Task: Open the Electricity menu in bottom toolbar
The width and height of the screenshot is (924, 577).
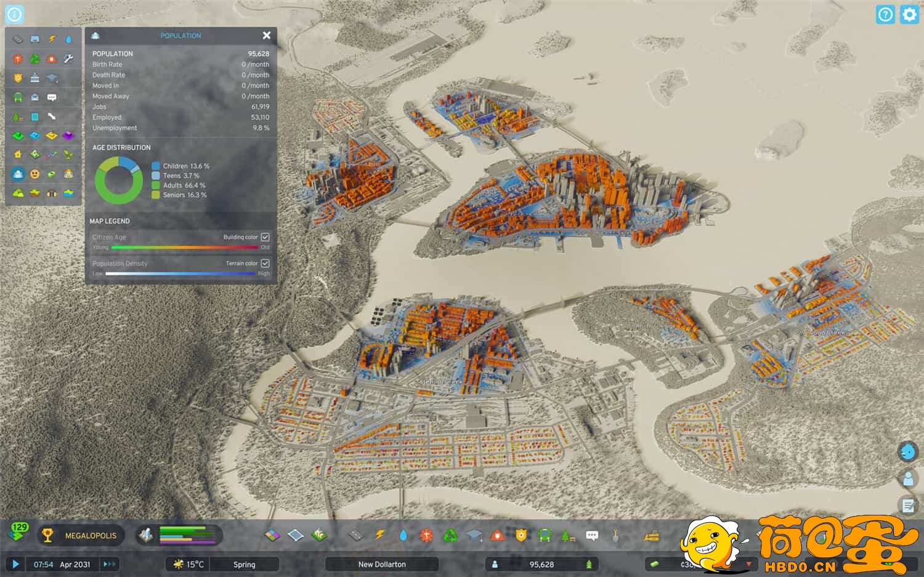Action: coord(379,535)
